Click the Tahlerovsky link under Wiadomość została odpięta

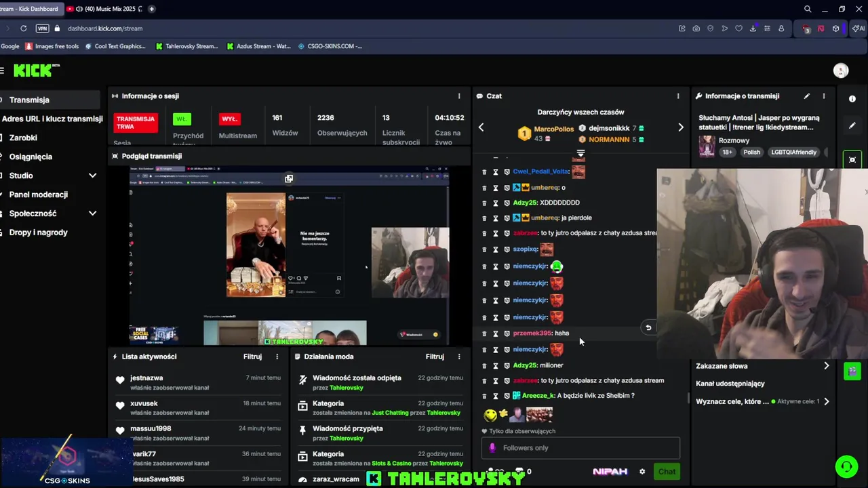pos(346,388)
